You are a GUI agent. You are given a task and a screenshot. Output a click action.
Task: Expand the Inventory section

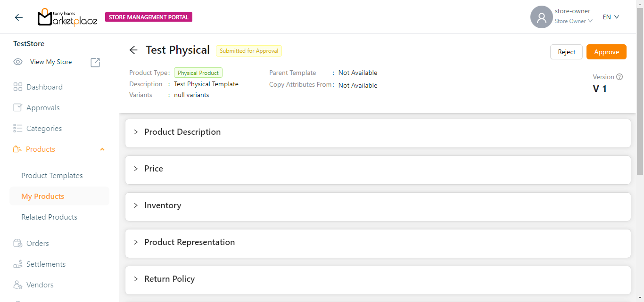point(163,206)
